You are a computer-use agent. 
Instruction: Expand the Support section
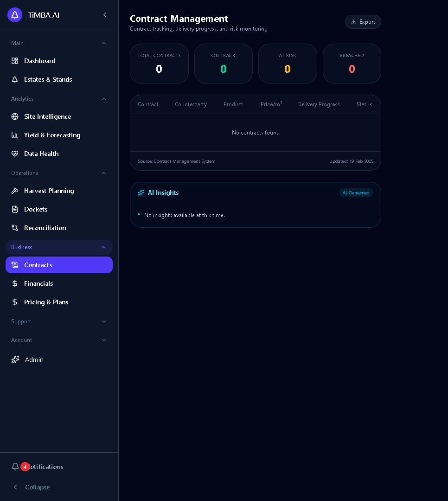click(104, 321)
